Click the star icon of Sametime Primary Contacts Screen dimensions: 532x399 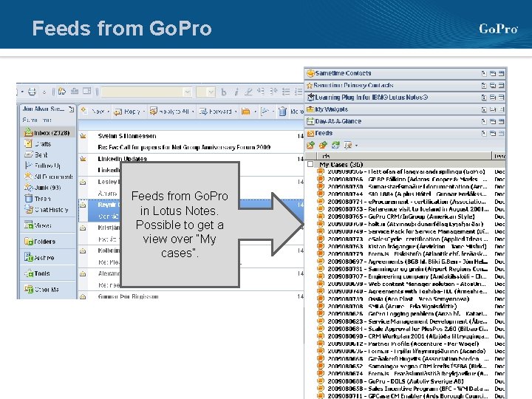click(x=310, y=86)
